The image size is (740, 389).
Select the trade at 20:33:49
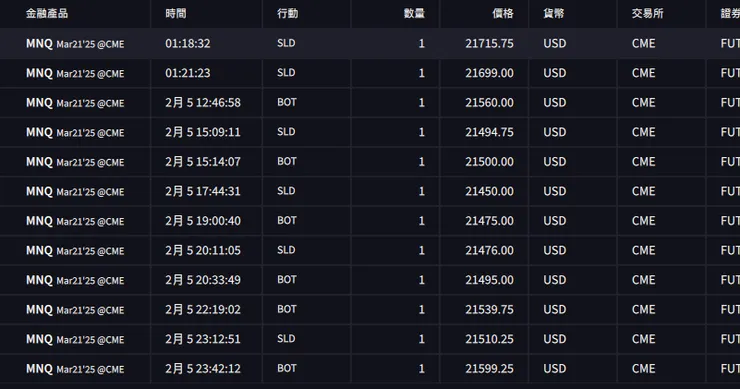(x=370, y=280)
